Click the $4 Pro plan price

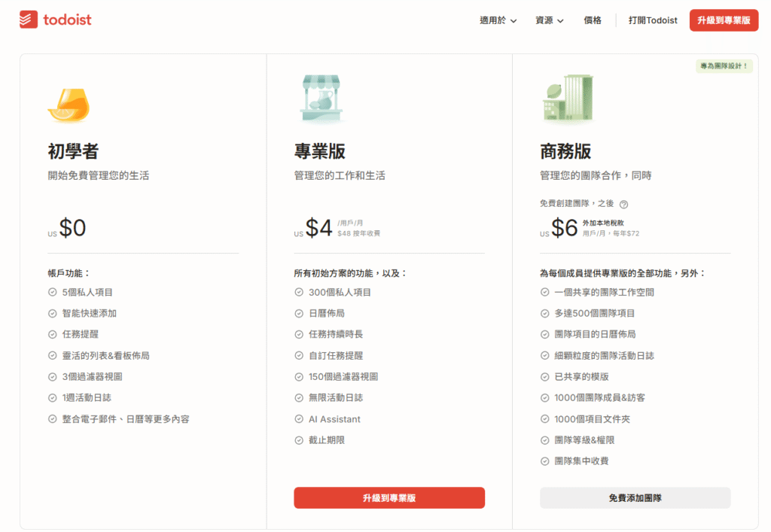click(x=318, y=228)
